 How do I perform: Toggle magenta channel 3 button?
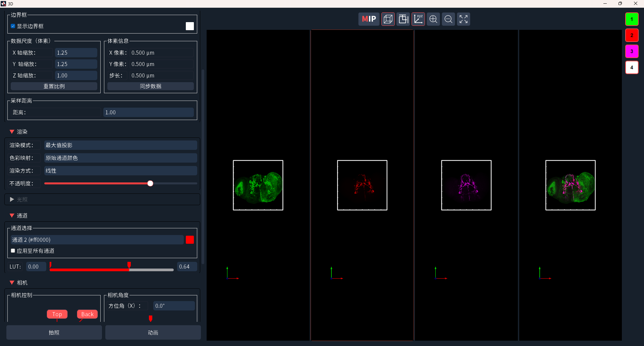[x=632, y=51]
